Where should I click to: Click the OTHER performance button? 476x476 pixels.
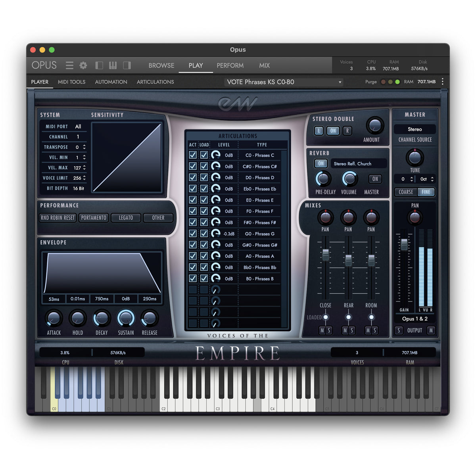click(x=158, y=218)
